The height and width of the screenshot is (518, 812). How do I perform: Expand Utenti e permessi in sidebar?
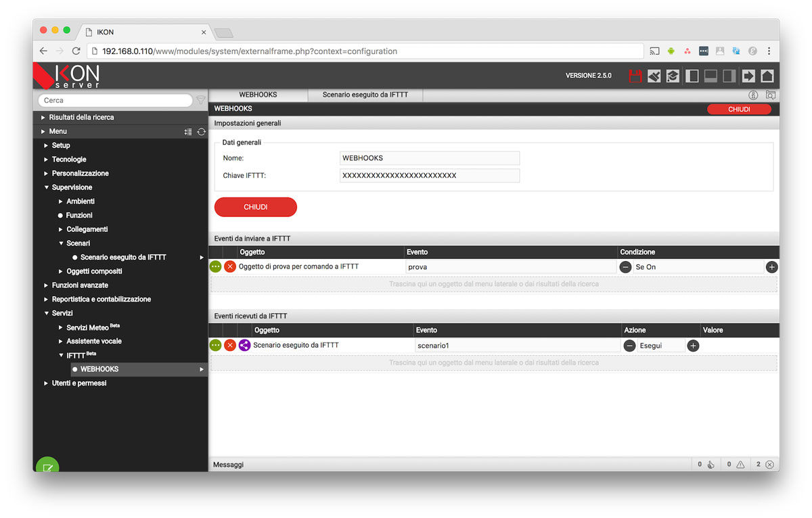(46, 383)
